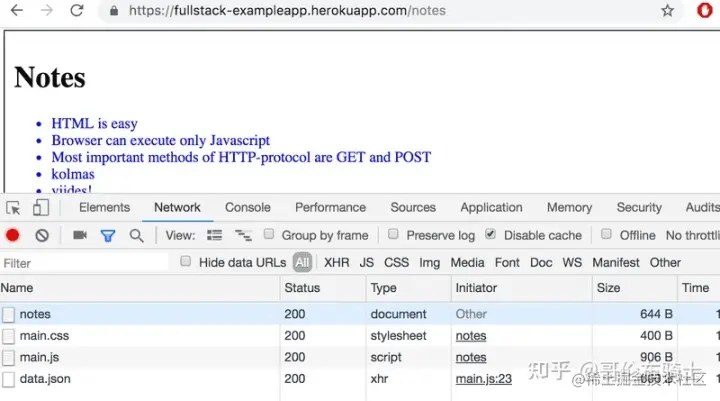Select the data.json request row name
This screenshot has width=720, height=401.
45,379
